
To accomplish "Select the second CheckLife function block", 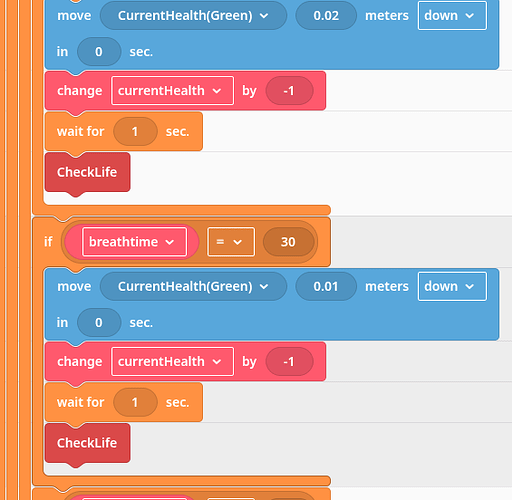I will click(87, 443).
